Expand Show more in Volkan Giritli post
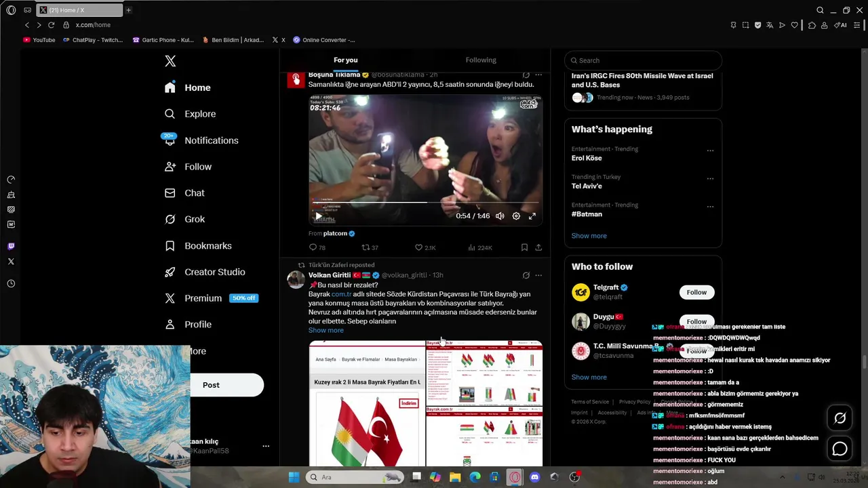This screenshot has height=488, width=868. (x=326, y=330)
